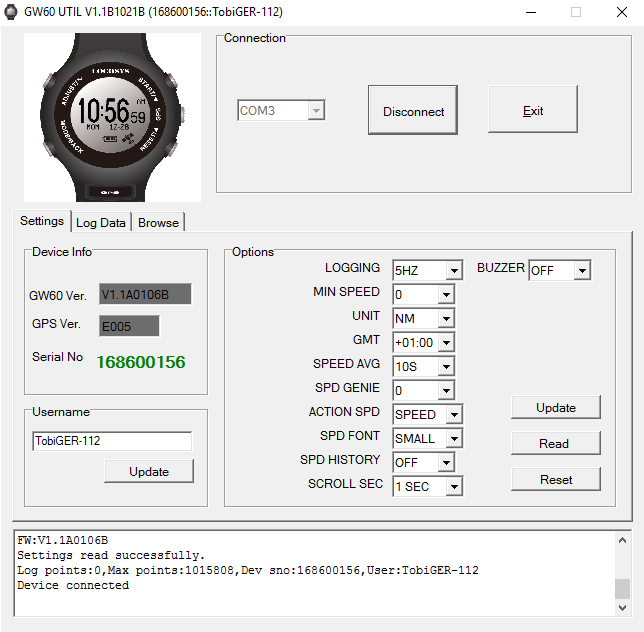Click the GW60 watch image

coord(112,117)
